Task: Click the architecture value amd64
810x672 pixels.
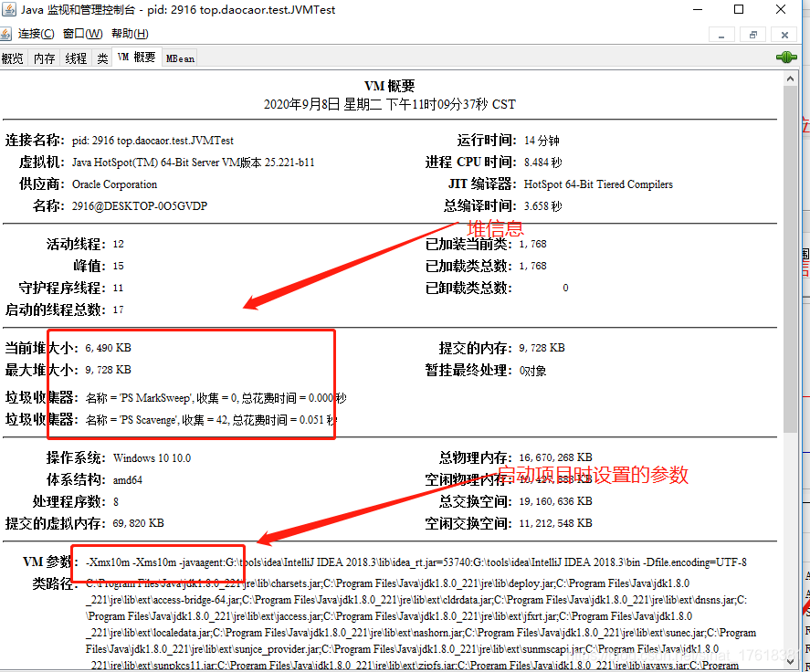Action: pyautogui.click(x=128, y=480)
